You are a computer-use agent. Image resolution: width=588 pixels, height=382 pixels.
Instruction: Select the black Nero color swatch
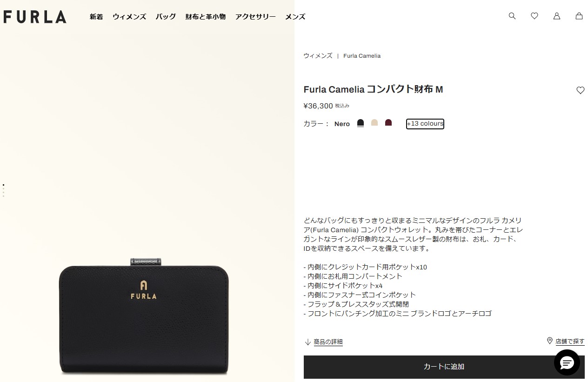(x=361, y=123)
